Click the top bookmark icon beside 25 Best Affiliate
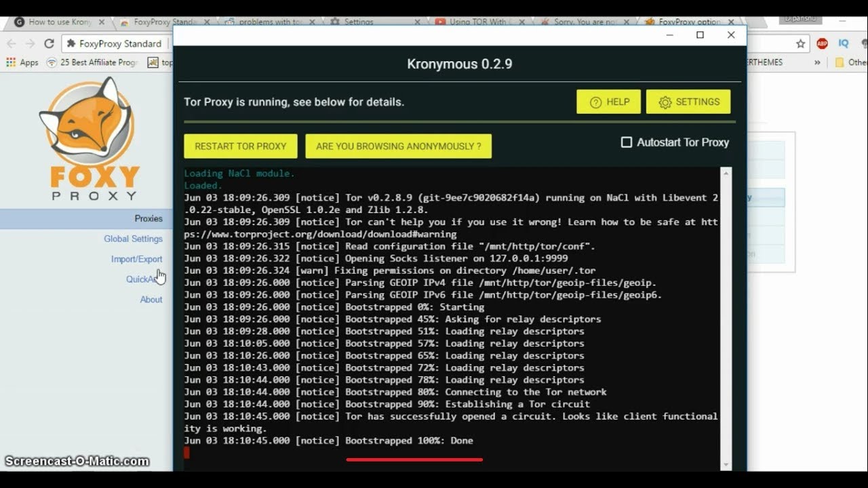The height and width of the screenshot is (488, 868). pos(153,62)
